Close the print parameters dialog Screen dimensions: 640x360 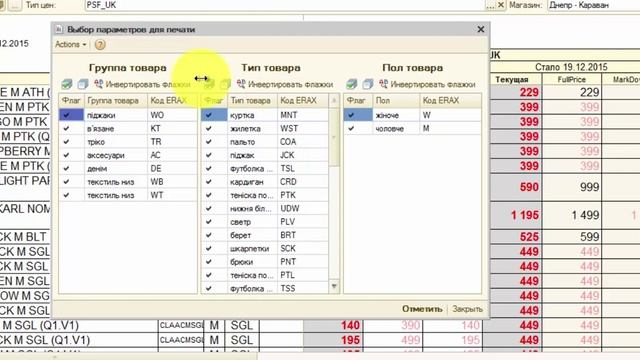click(481, 29)
